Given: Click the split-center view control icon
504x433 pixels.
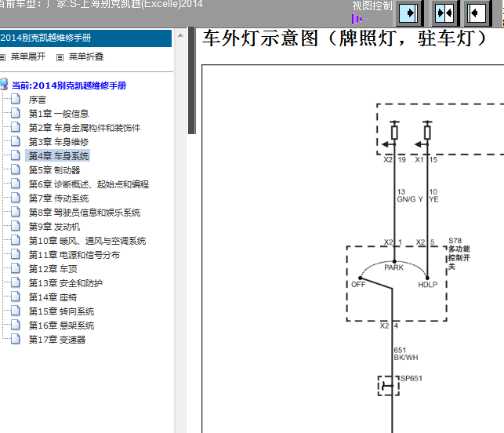Looking at the screenshot, I should pyautogui.click(x=444, y=13).
